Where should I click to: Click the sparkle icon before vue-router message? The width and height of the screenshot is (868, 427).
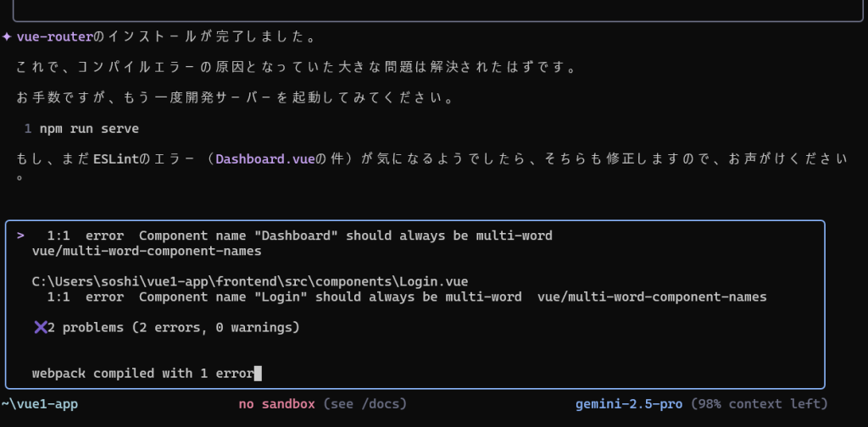click(x=7, y=37)
